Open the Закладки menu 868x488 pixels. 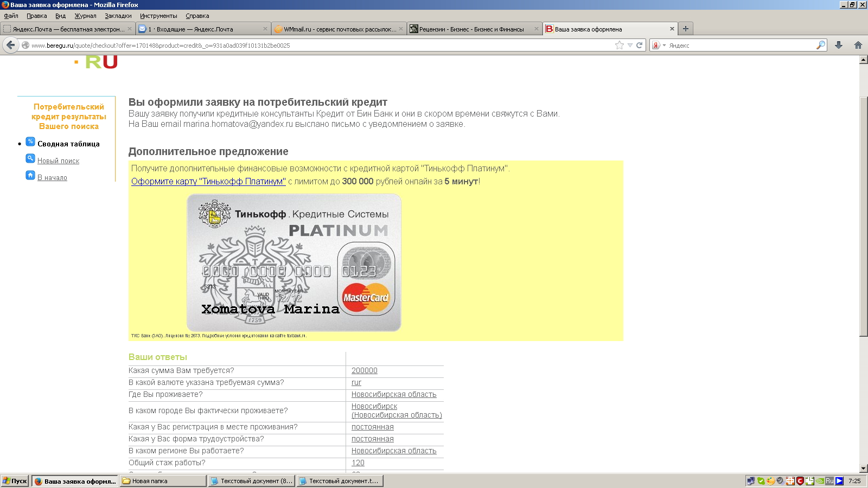click(x=118, y=16)
